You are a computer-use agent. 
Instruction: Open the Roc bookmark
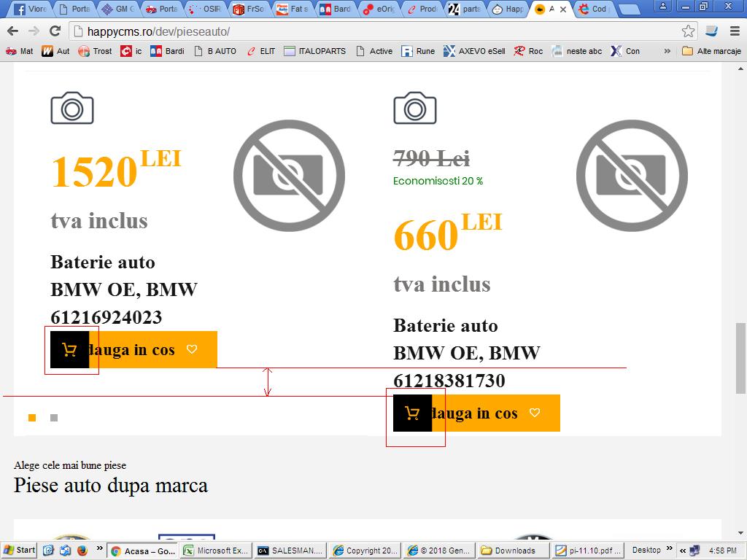coord(528,51)
